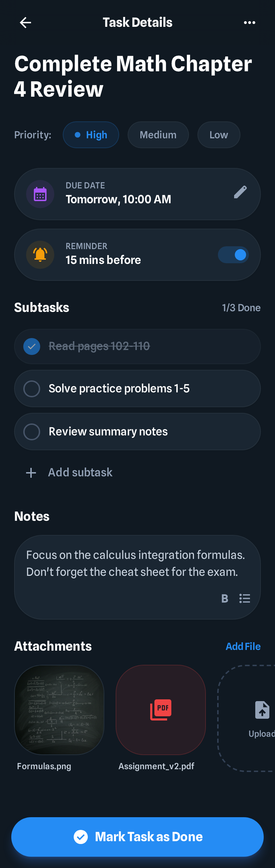Set priority to Low
This screenshot has height=868, width=275.
[219, 135]
